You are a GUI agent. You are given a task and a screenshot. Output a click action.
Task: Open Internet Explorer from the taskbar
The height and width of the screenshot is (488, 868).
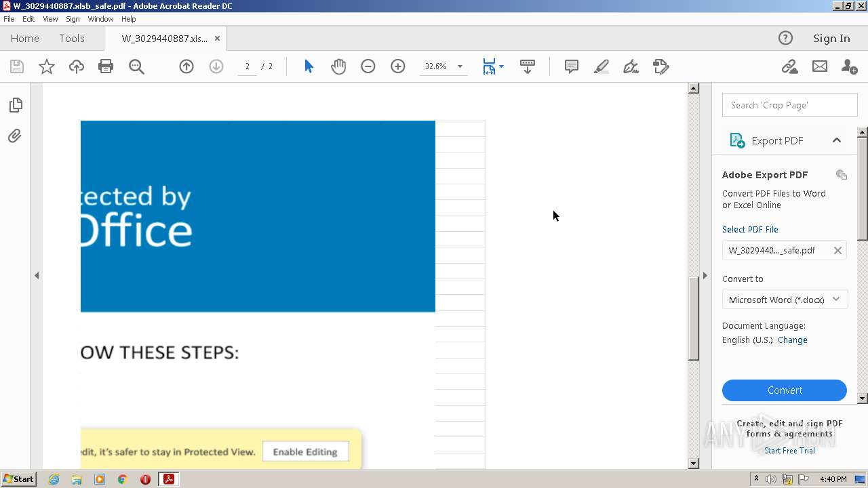(x=54, y=479)
